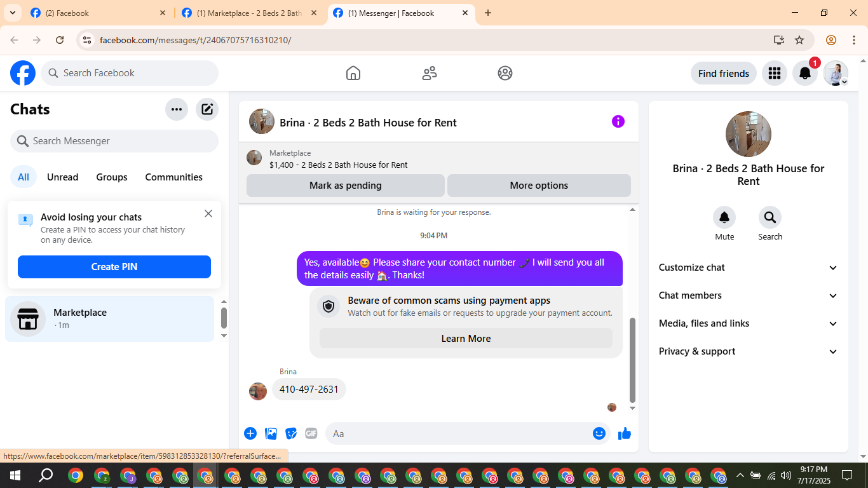Viewport: 868px width, 488px height.
Task: Select the Groups chats filter
Action: (112, 177)
